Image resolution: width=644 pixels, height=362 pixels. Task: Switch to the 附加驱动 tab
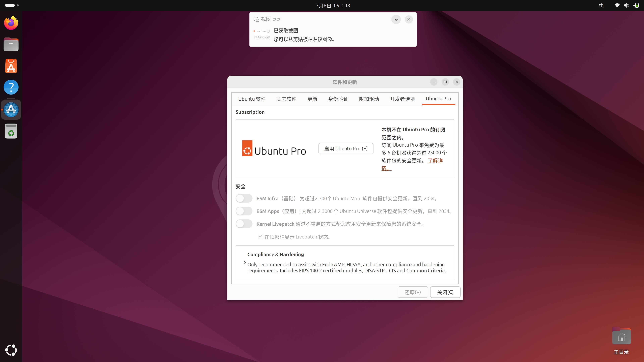[369, 99]
